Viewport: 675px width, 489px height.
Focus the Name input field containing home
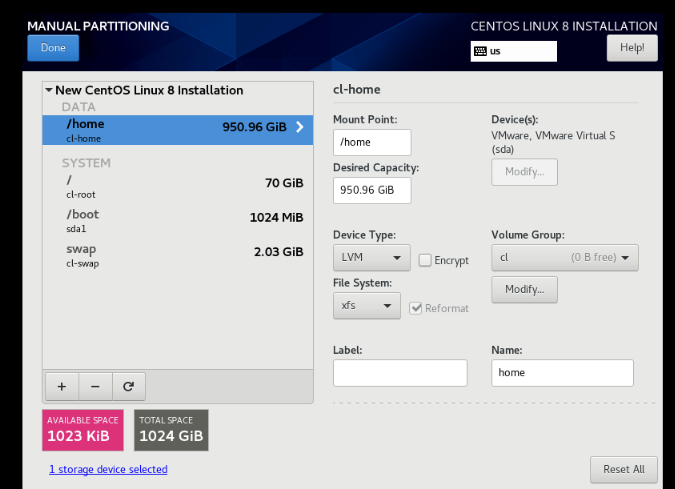tap(562, 373)
